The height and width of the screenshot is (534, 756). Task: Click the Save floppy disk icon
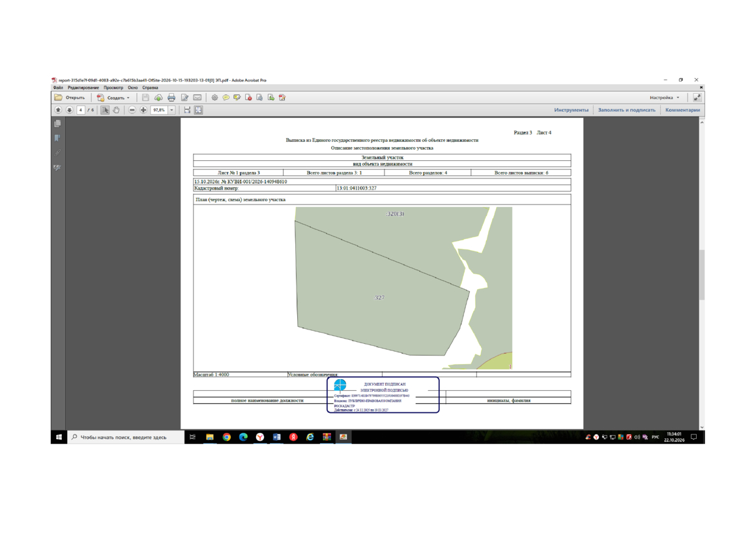coord(145,97)
